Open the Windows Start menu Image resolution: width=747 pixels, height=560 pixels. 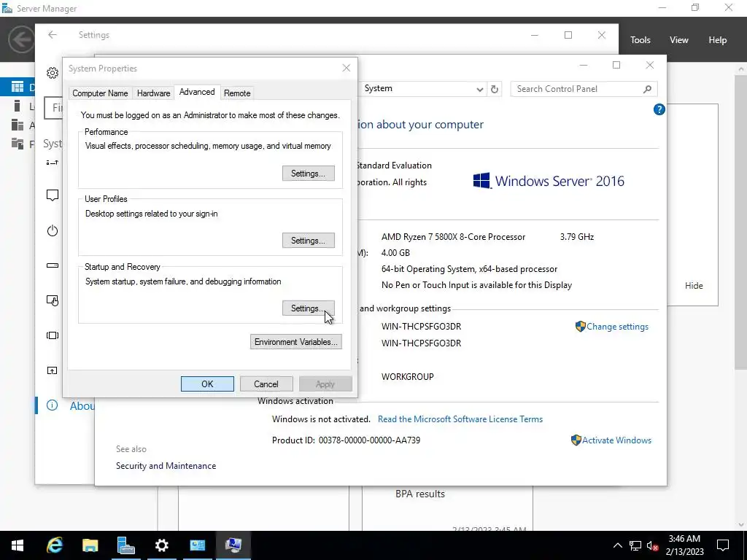(18, 545)
